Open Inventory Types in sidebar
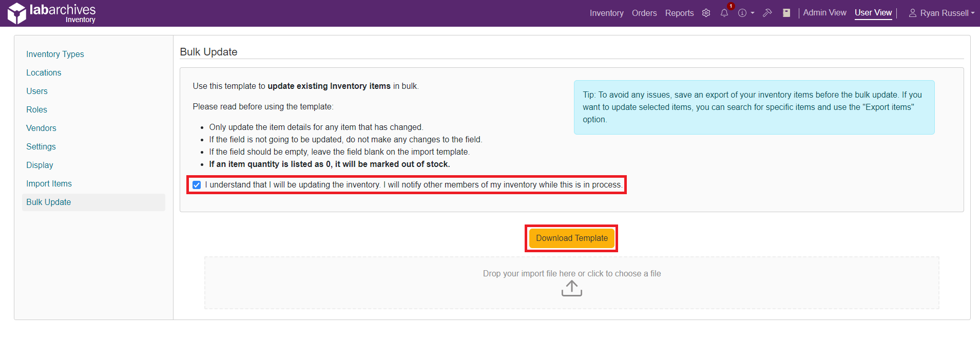This screenshot has height=337, width=980. click(55, 54)
